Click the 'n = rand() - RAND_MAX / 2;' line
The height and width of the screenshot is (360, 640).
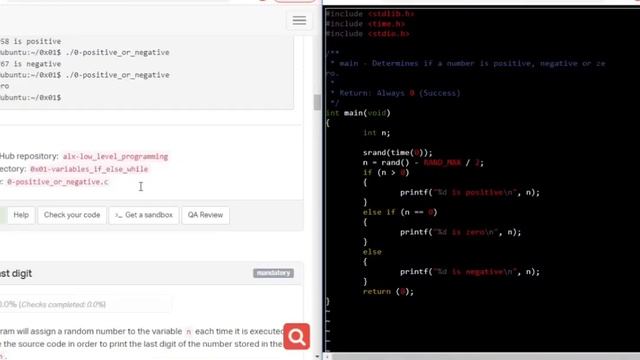[423, 163]
